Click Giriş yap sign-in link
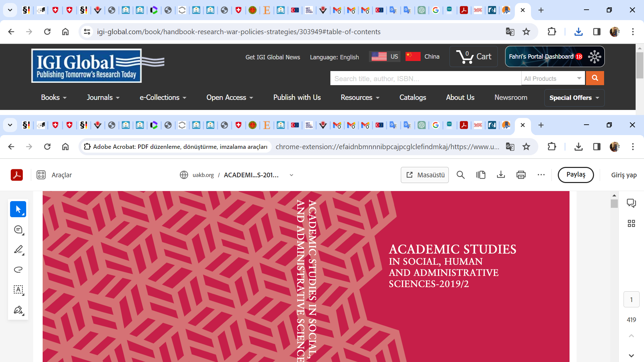This screenshot has height=362, width=644. click(x=624, y=175)
